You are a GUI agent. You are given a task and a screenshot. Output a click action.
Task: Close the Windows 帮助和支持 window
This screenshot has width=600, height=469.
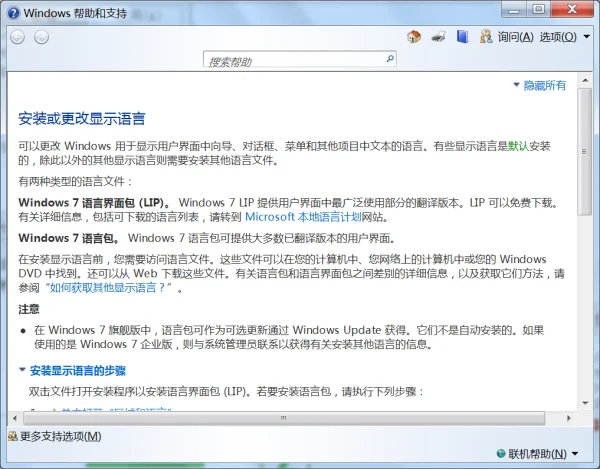pyautogui.click(x=572, y=9)
